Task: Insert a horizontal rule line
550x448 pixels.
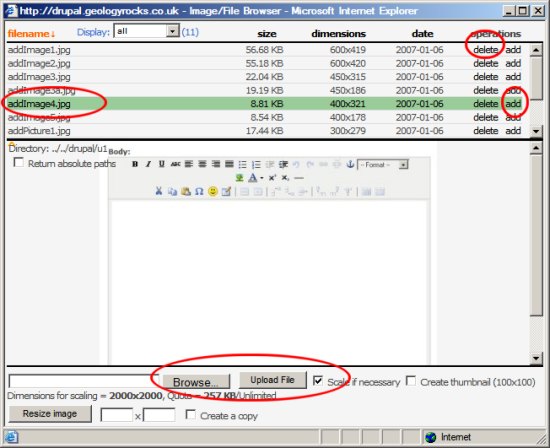Action: coord(299,178)
